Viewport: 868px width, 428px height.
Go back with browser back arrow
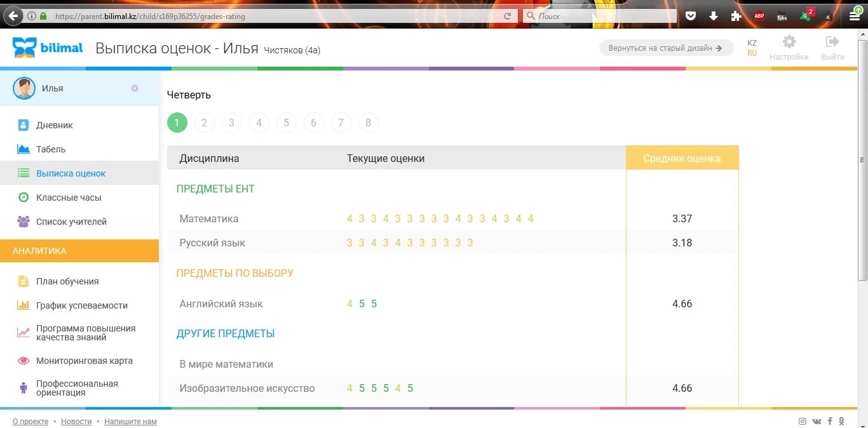[x=14, y=16]
